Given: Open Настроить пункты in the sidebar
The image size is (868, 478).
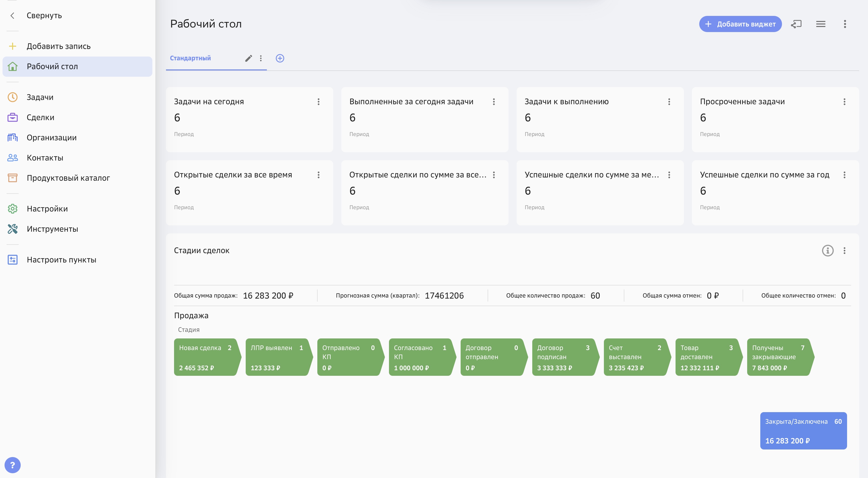Looking at the screenshot, I should [61, 259].
